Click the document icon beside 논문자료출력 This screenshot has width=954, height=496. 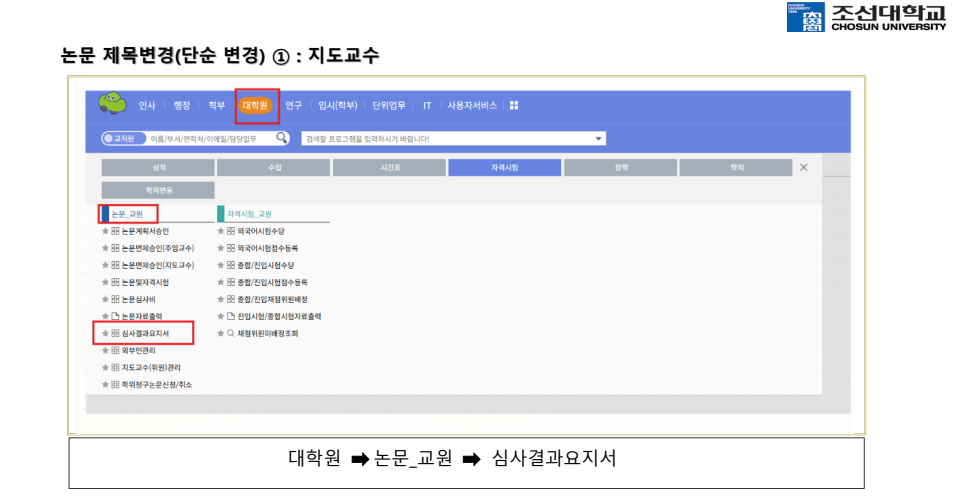[x=115, y=316]
